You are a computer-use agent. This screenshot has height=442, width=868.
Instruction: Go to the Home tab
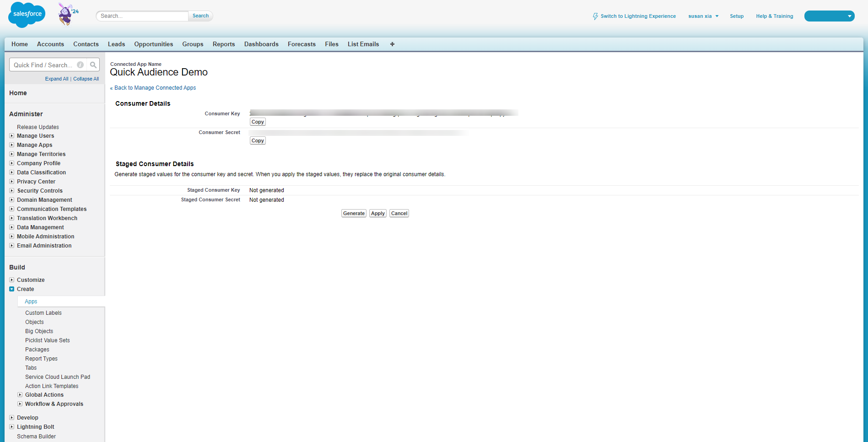tap(20, 44)
